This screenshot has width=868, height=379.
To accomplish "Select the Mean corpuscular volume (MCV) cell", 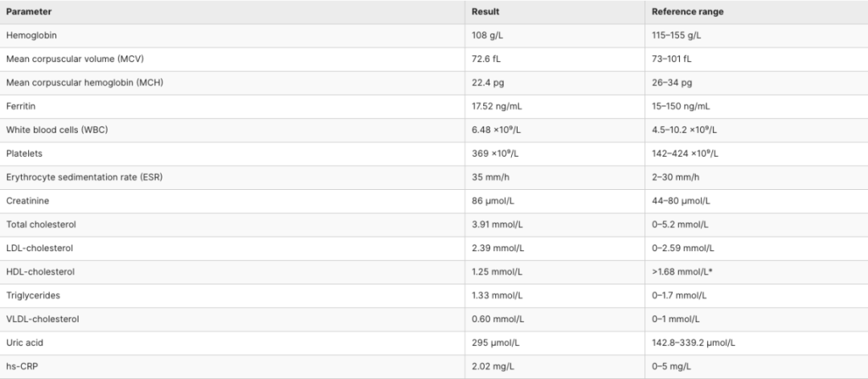I will [75, 60].
